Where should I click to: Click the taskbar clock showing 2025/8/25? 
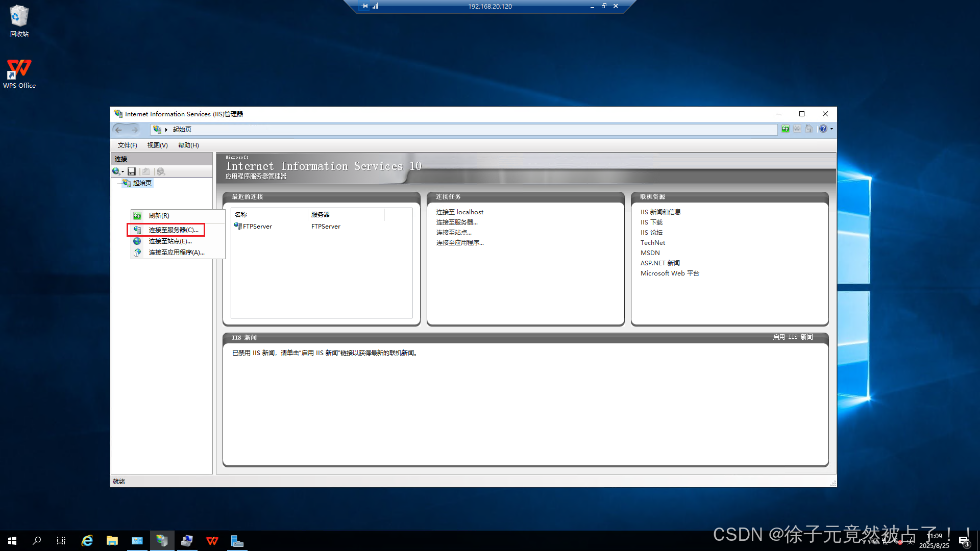(934, 541)
